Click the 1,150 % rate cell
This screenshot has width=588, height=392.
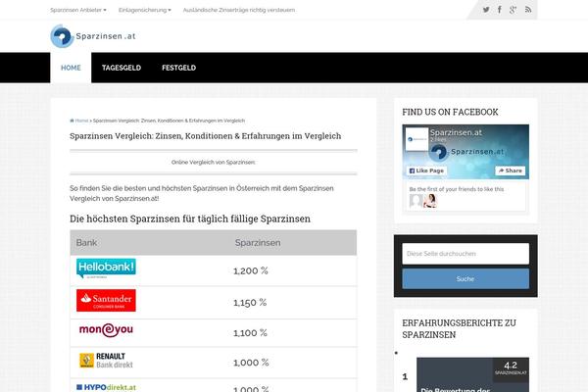pos(250,303)
